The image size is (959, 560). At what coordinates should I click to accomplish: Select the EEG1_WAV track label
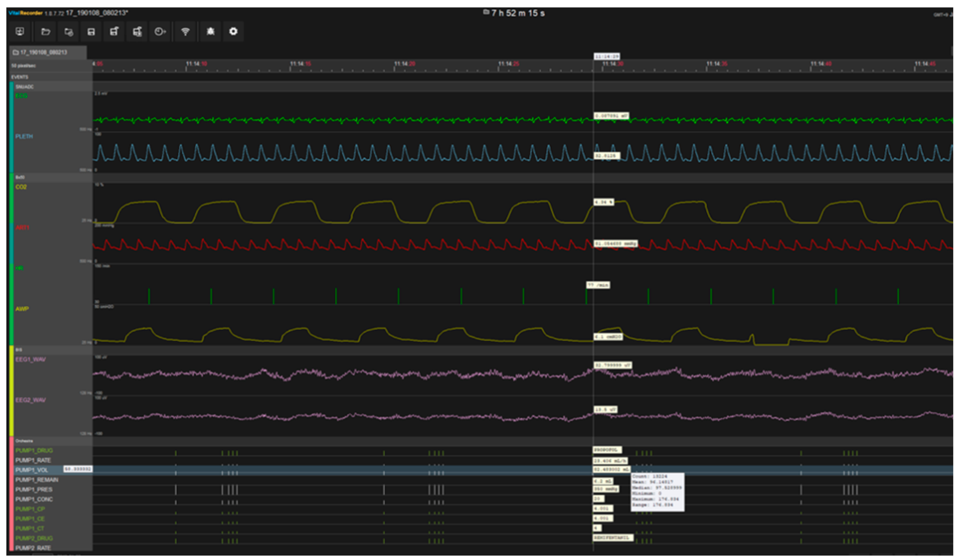pyautogui.click(x=31, y=359)
